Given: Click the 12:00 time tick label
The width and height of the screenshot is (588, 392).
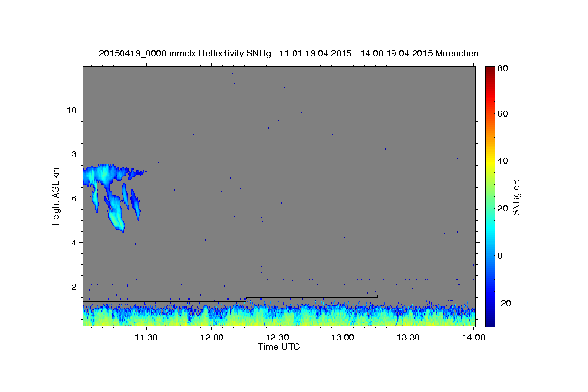Looking at the screenshot, I should pyautogui.click(x=212, y=337).
